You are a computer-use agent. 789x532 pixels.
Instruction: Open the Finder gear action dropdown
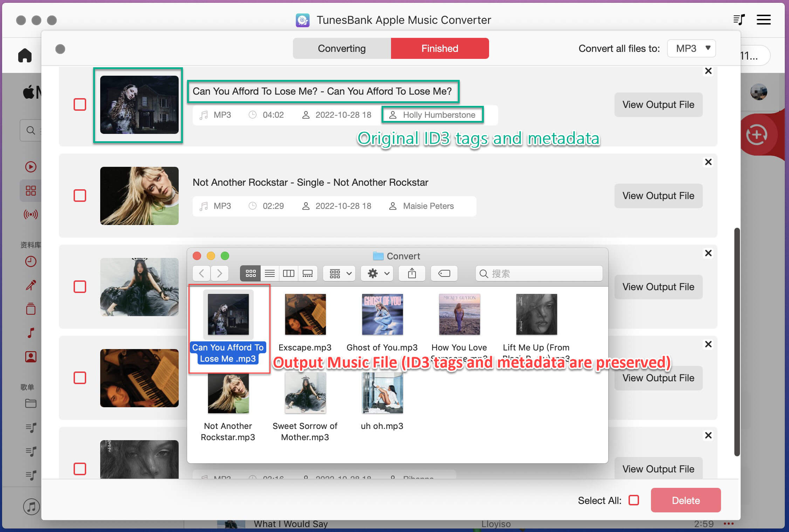377,273
